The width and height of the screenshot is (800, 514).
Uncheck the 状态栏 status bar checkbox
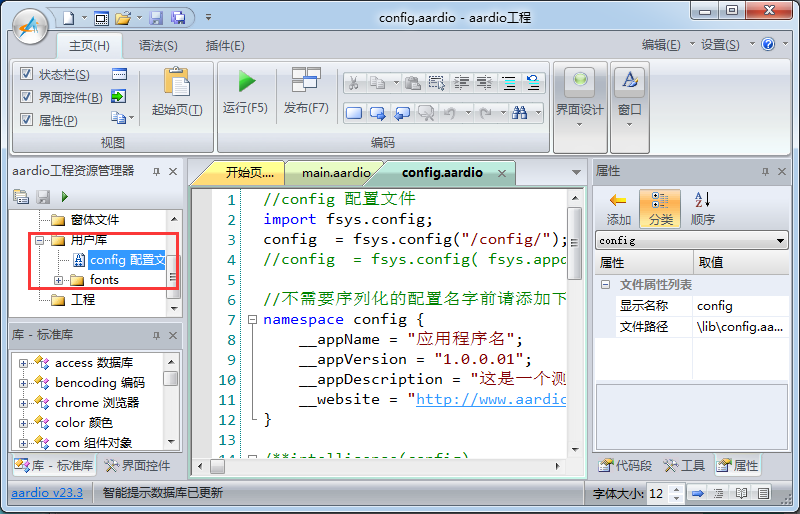tap(27, 75)
